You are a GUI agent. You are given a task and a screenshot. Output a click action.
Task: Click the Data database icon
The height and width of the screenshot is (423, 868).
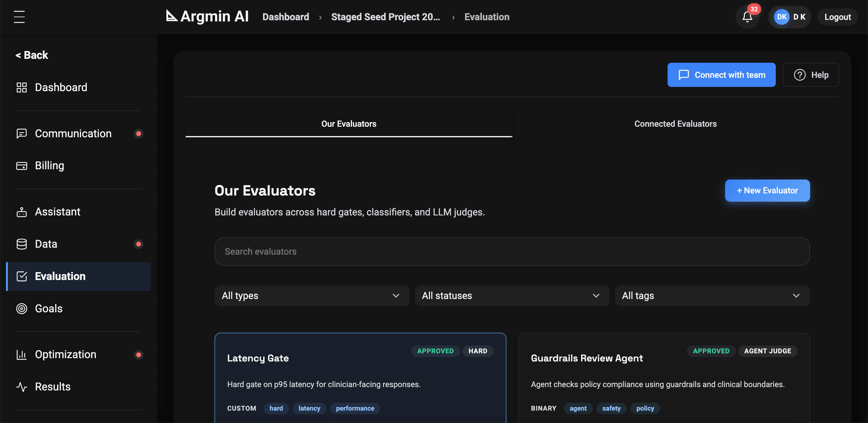point(21,244)
